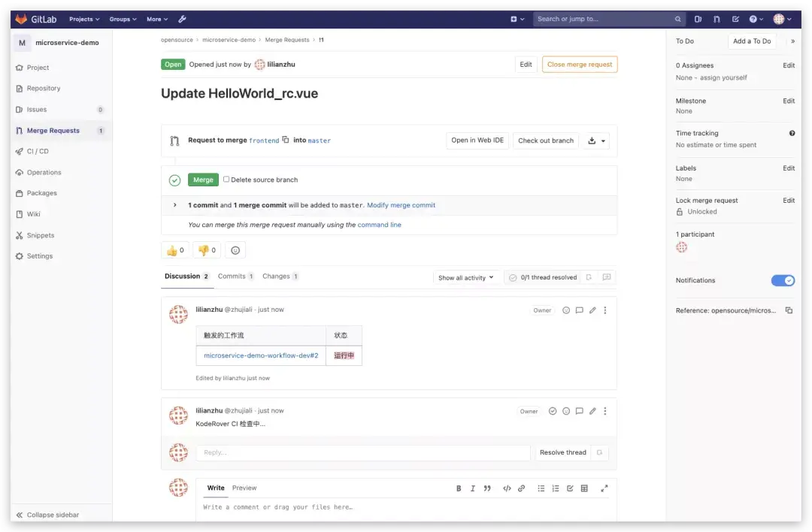The width and height of the screenshot is (812, 532).
Task: Switch to the Changes tab
Action: pyautogui.click(x=275, y=276)
